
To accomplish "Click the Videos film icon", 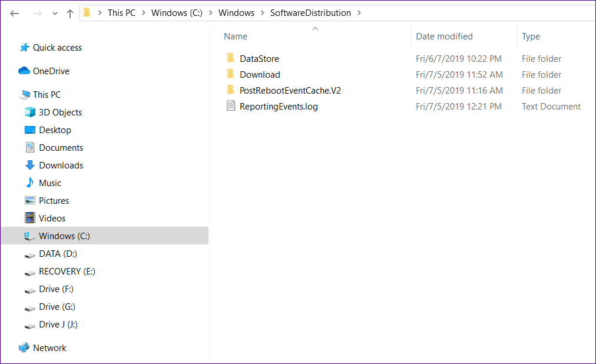I will coord(30,218).
